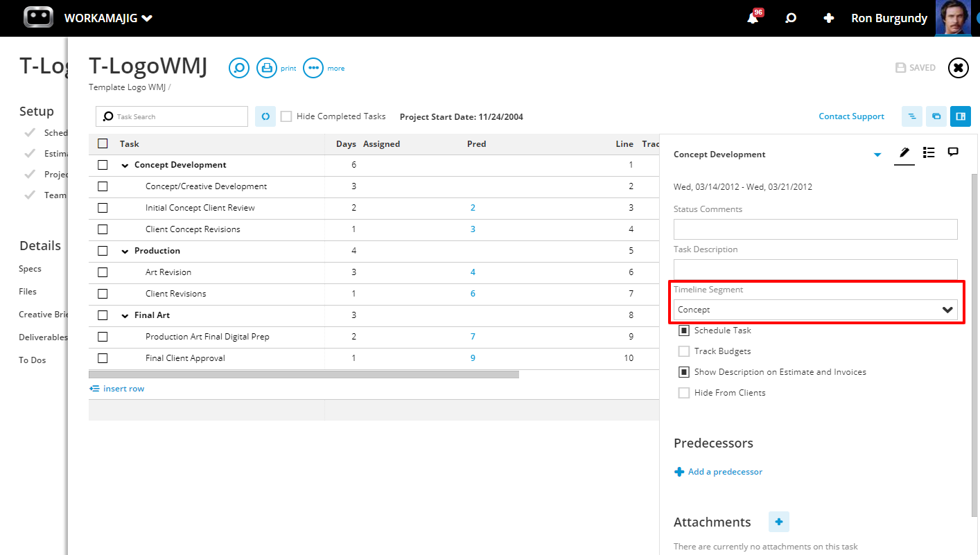The image size is (980, 555).
Task: Enable Hide From Clients checkbox
Action: click(684, 393)
